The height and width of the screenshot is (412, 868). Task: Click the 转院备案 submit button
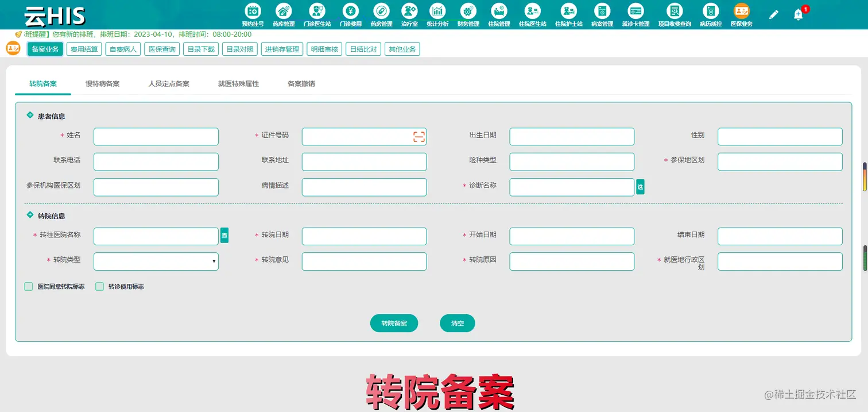(394, 323)
